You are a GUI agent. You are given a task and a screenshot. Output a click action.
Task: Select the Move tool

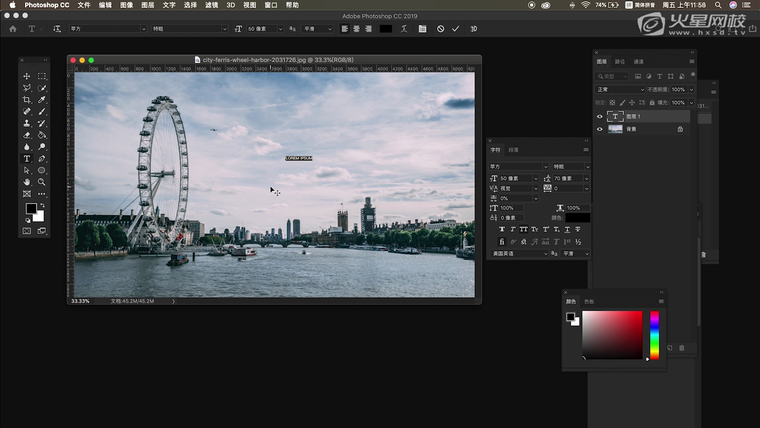click(x=27, y=76)
